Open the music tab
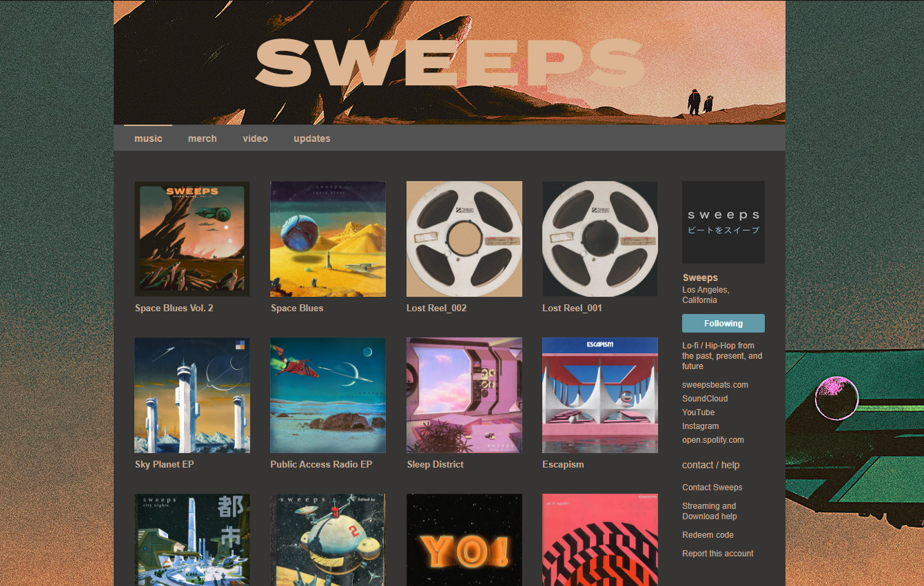Image resolution: width=924 pixels, height=586 pixels. (148, 138)
